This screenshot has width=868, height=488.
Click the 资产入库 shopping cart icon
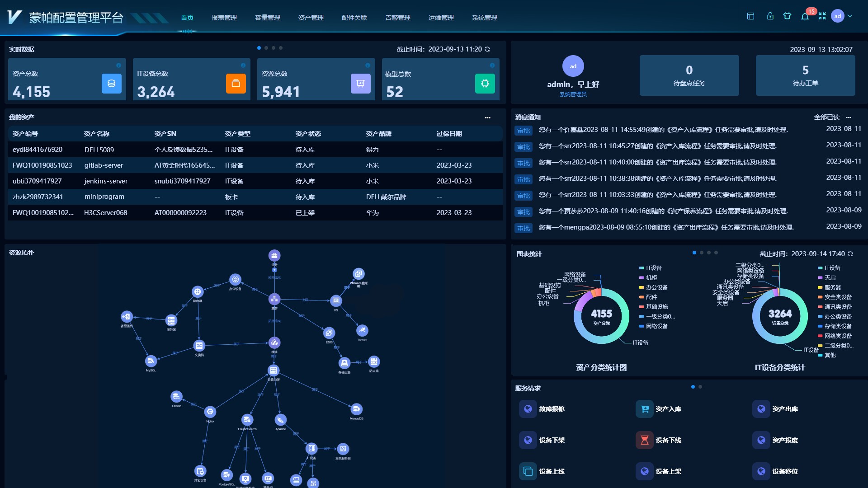[x=644, y=409]
